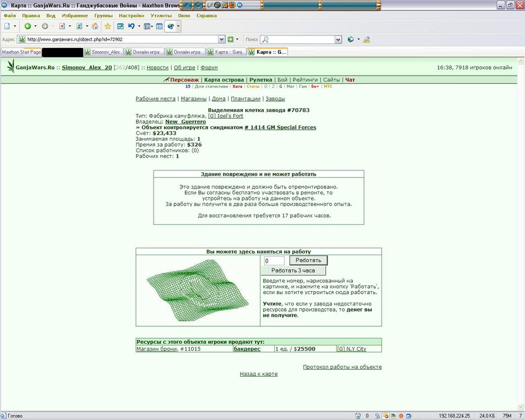Click the page's vertical scrollbar

point(520,234)
